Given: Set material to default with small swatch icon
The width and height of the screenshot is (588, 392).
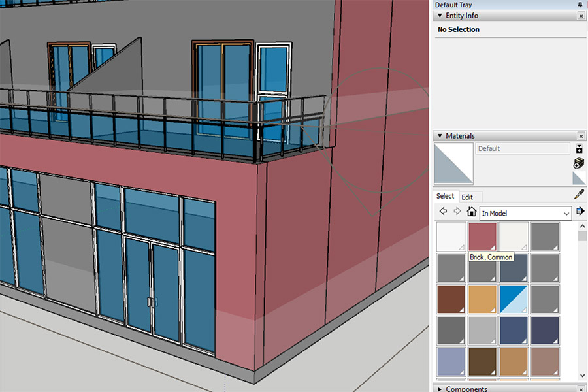Looking at the screenshot, I should click(x=579, y=178).
